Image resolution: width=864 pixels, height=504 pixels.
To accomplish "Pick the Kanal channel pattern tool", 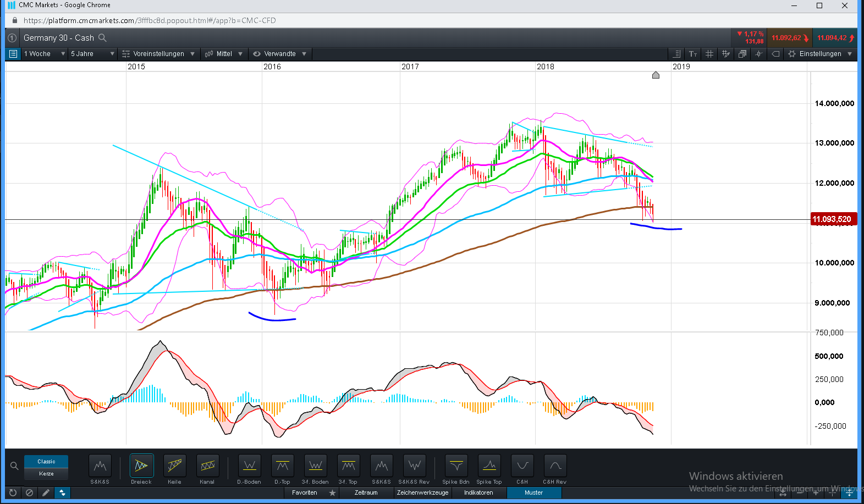I will 207,466.
